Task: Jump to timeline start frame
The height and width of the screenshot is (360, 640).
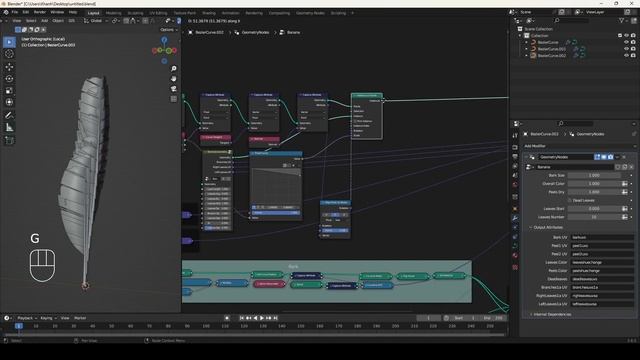Action: point(242,318)
